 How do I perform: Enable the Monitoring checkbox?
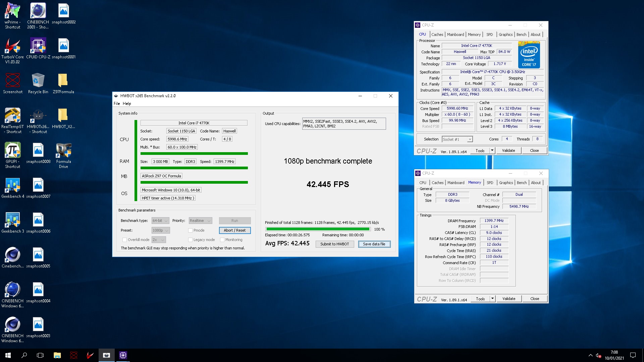(222, 240)
